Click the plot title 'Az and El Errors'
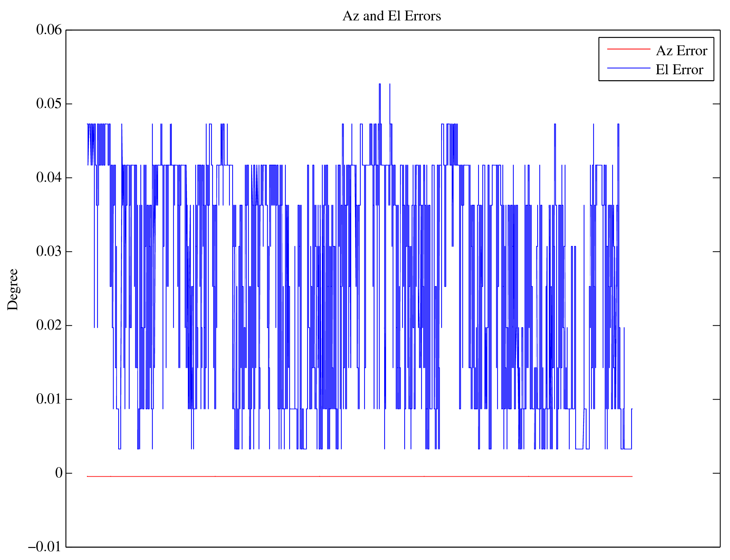 click(391, 16)
